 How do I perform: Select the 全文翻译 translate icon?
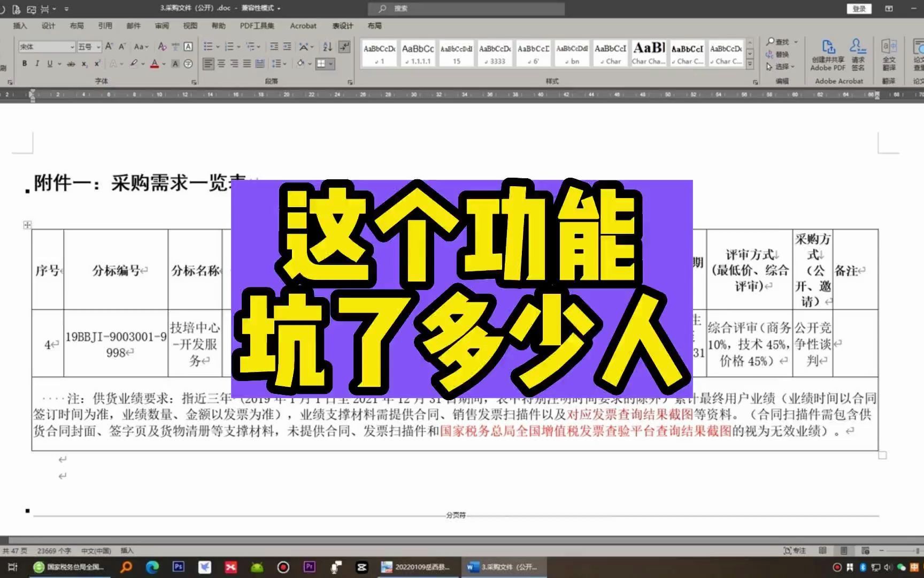coord(889,54)
